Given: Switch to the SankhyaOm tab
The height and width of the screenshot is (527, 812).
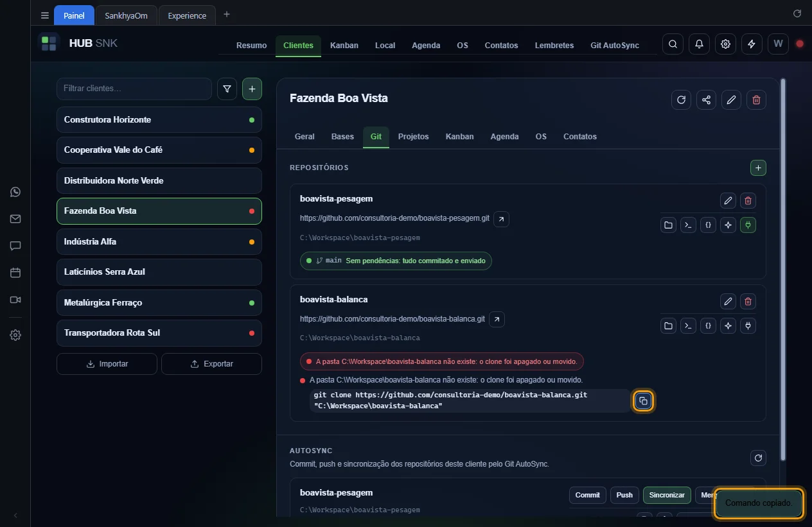Looking at the screenshot, I should pos(127,15).
